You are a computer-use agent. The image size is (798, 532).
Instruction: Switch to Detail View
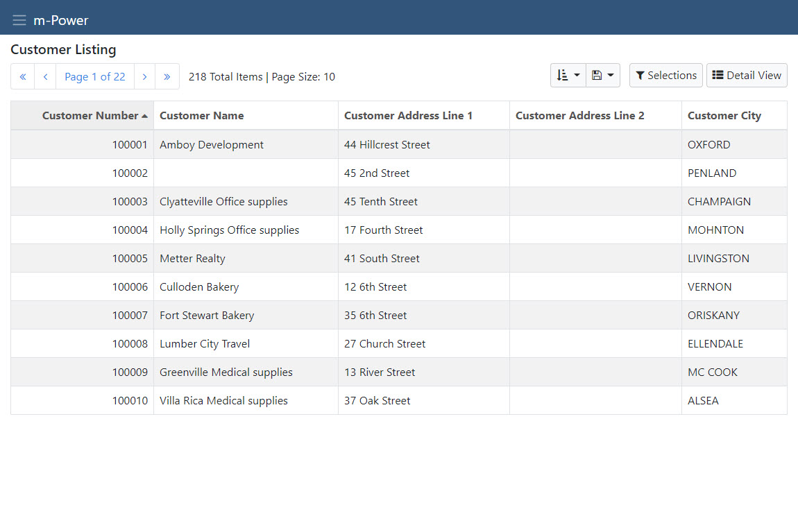747,76
